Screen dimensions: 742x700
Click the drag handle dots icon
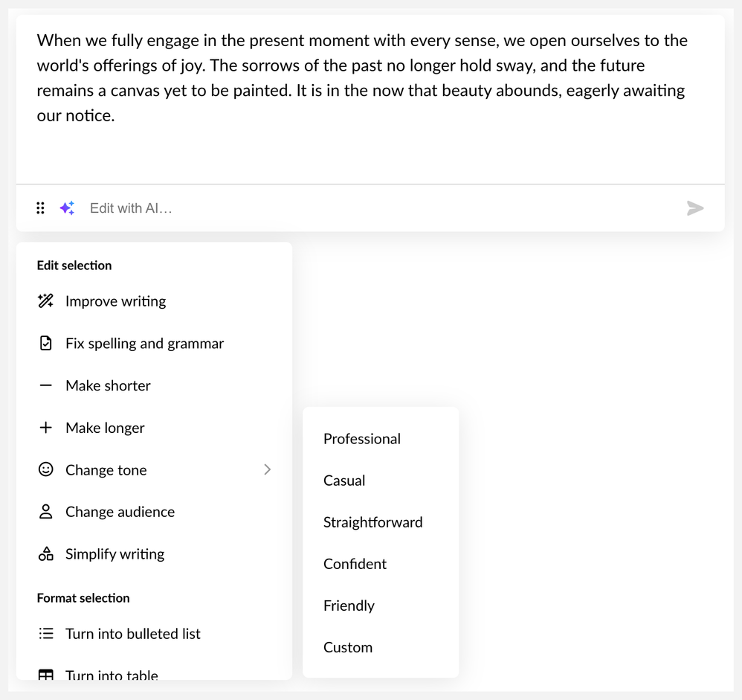(x=41, y=208)
